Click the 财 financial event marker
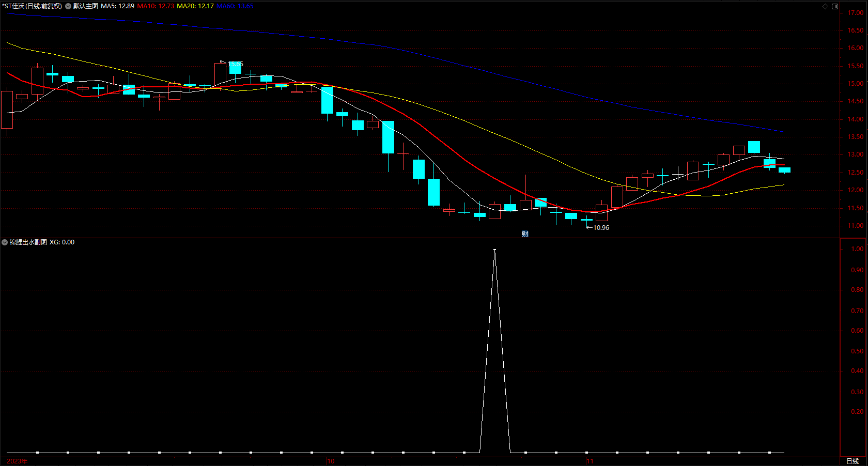 tap(525, 234)
